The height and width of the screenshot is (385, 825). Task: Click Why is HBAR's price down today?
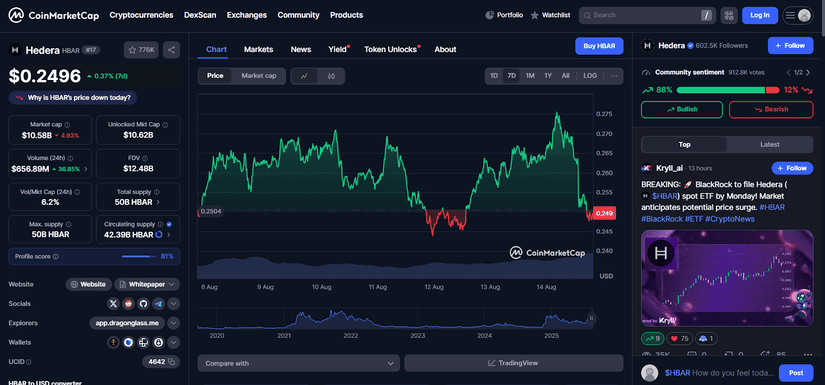tap(73, 98)
